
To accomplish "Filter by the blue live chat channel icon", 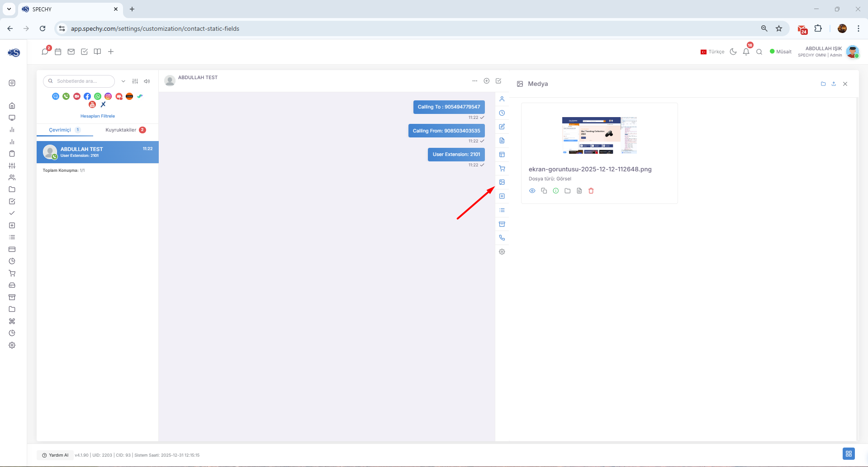I will pos(56,96).
